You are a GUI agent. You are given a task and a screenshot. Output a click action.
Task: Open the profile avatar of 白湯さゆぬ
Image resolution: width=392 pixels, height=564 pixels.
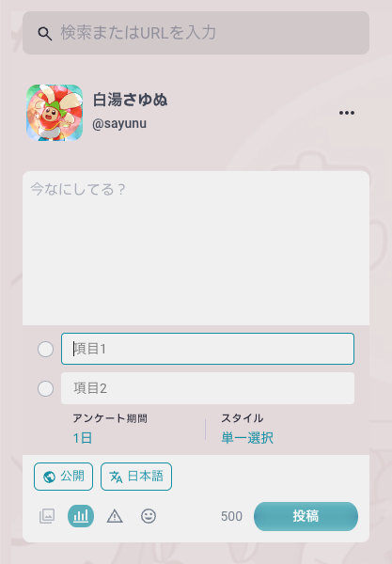pyautogui.click(x=55, y=113)
